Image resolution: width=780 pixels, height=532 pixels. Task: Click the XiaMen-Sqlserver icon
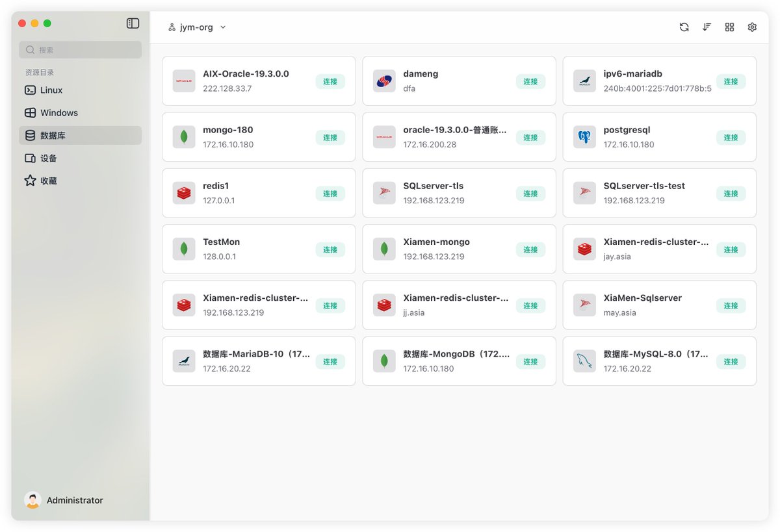point(584,305)
